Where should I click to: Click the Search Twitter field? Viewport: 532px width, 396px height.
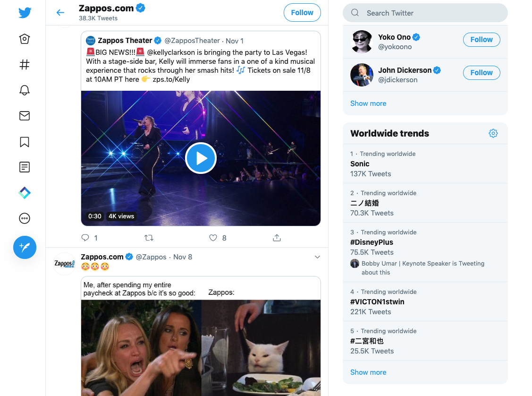click(x=425, y=13)
